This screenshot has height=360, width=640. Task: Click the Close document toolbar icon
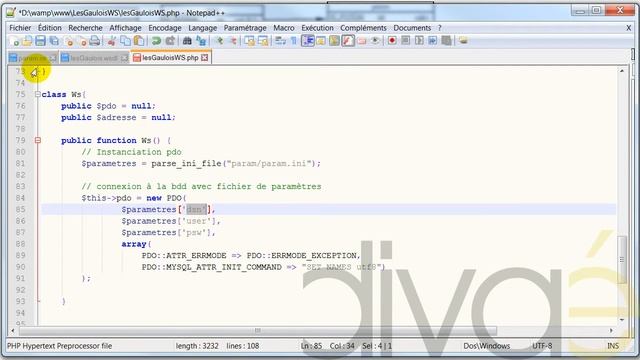click(x=69, y=41)
